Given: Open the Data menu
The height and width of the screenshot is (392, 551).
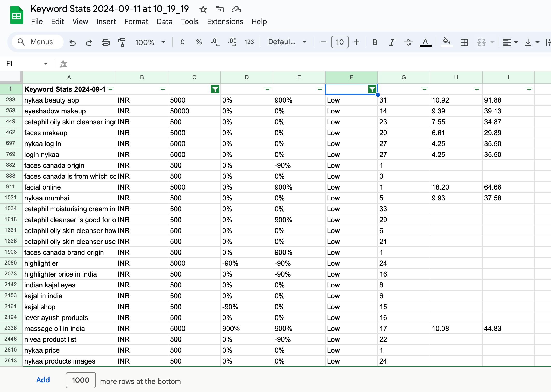Looking at the screenshot, I should 165,21.
